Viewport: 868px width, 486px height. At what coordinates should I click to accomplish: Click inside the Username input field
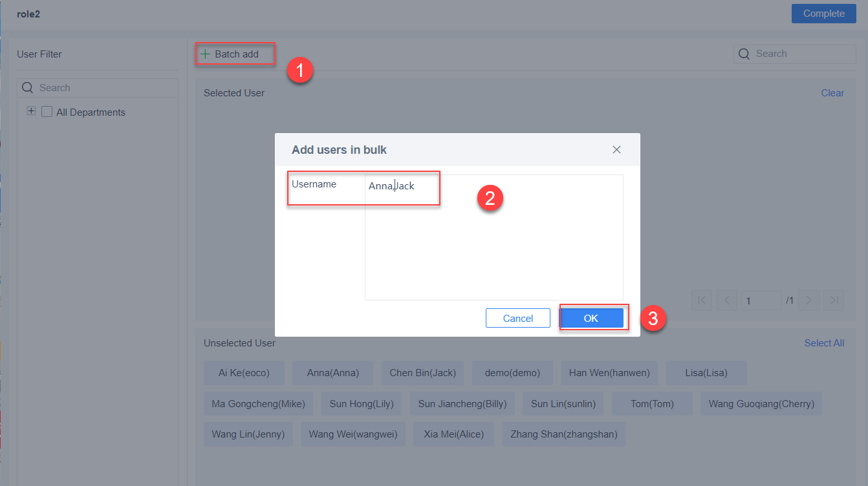click(x=401, y=187)
